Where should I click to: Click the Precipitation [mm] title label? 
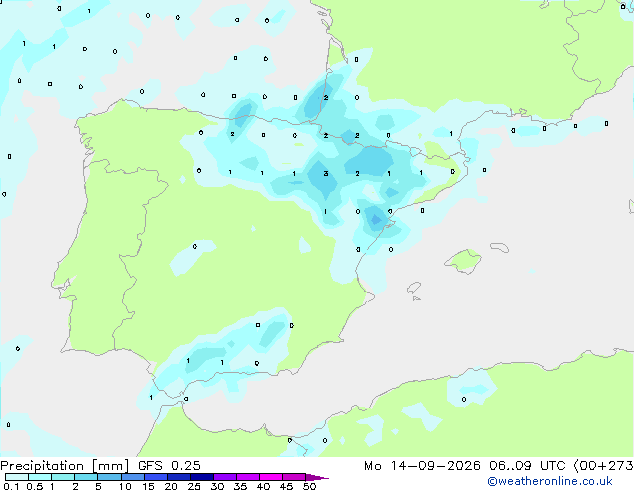point(64,466)
